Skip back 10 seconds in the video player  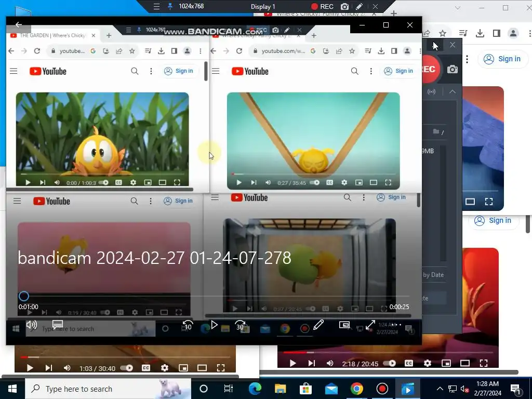(x=188, y=325)
